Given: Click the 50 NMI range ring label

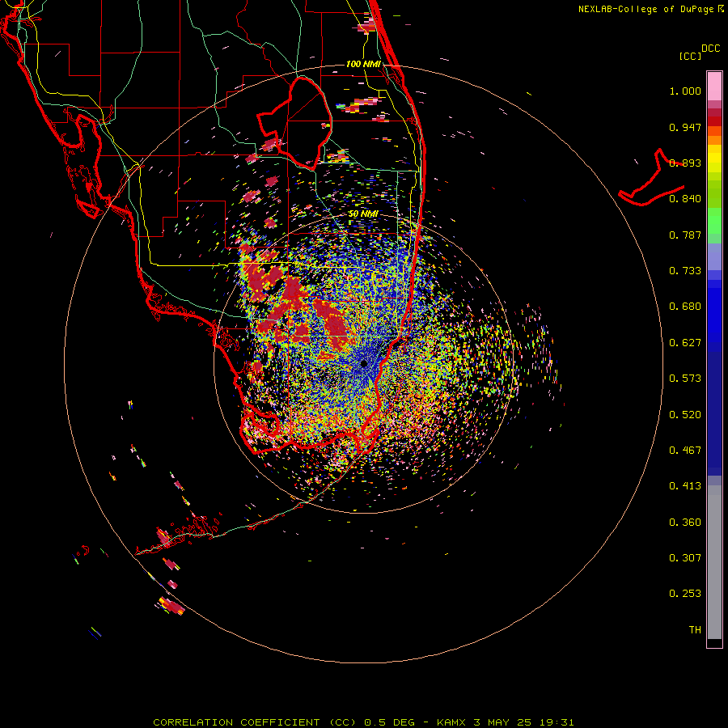Looking at the screenshot, I should [x=363, y=214].
